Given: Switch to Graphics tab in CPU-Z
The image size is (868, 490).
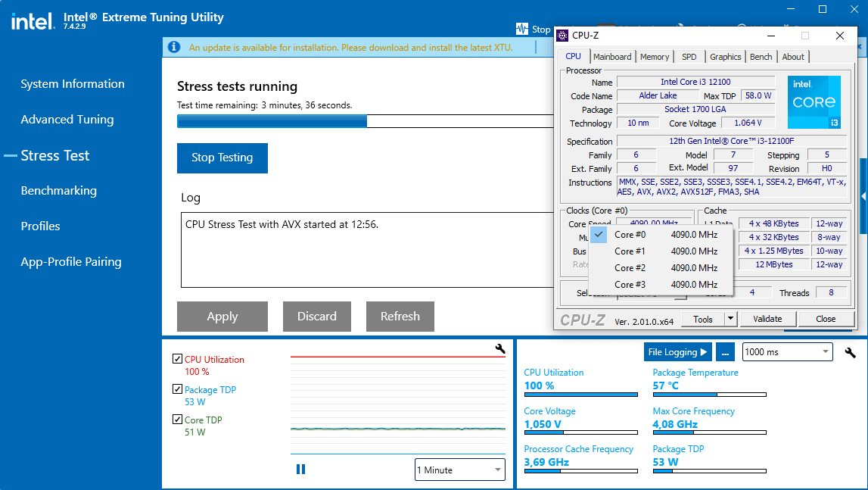Looking at the screenshot, I should (x=725, y=57).
